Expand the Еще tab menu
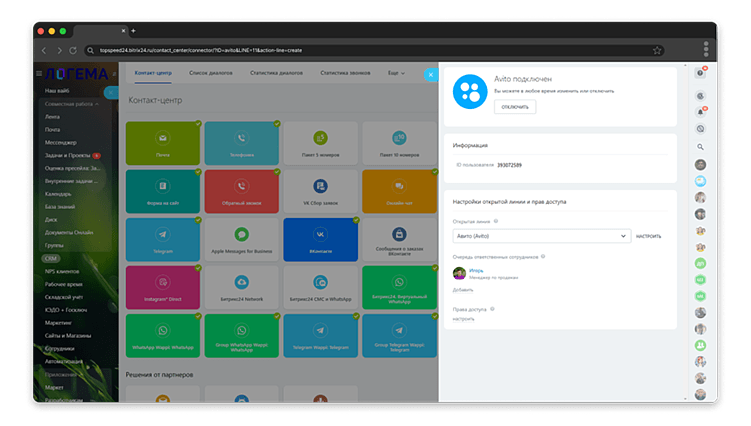This screenshot has height=426, width=751. point(396,73)
